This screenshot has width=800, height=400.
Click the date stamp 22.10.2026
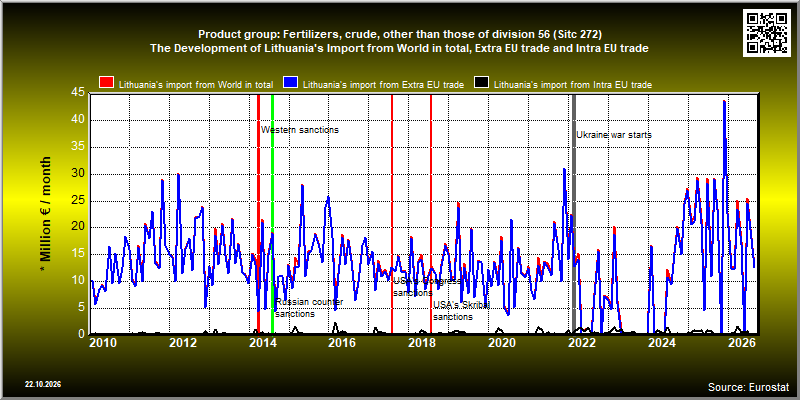pyautogui.click(x=43, y=384)
